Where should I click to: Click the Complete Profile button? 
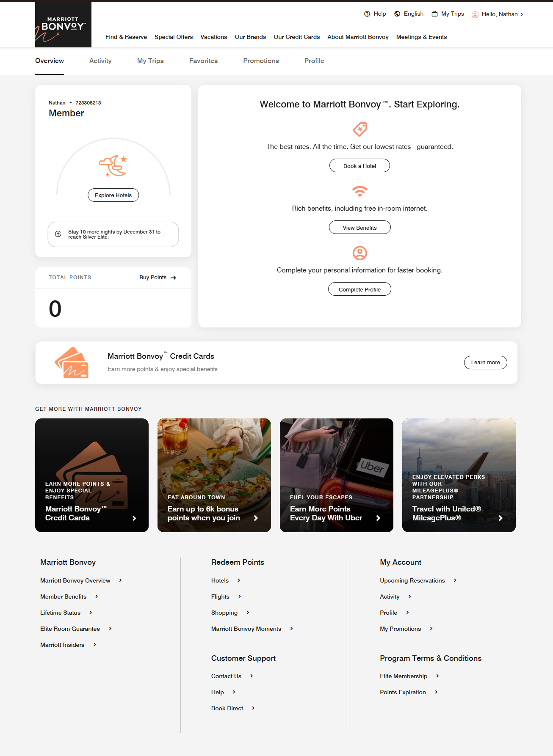coord(359,289)
